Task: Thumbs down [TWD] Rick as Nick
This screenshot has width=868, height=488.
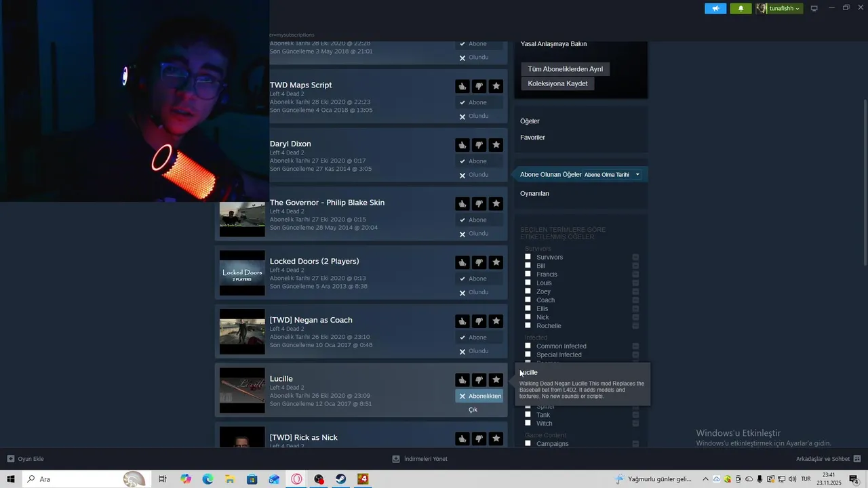Action: [479, 439]
